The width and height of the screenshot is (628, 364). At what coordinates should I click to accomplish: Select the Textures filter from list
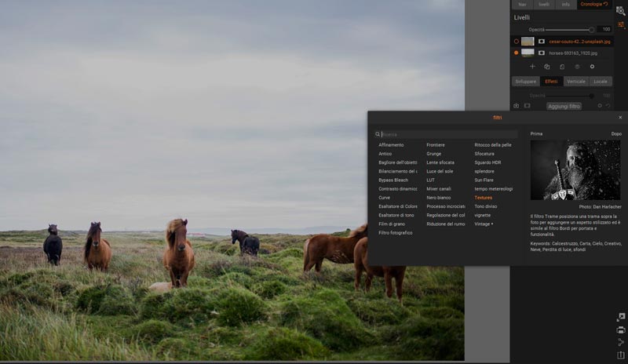(483, 198)
